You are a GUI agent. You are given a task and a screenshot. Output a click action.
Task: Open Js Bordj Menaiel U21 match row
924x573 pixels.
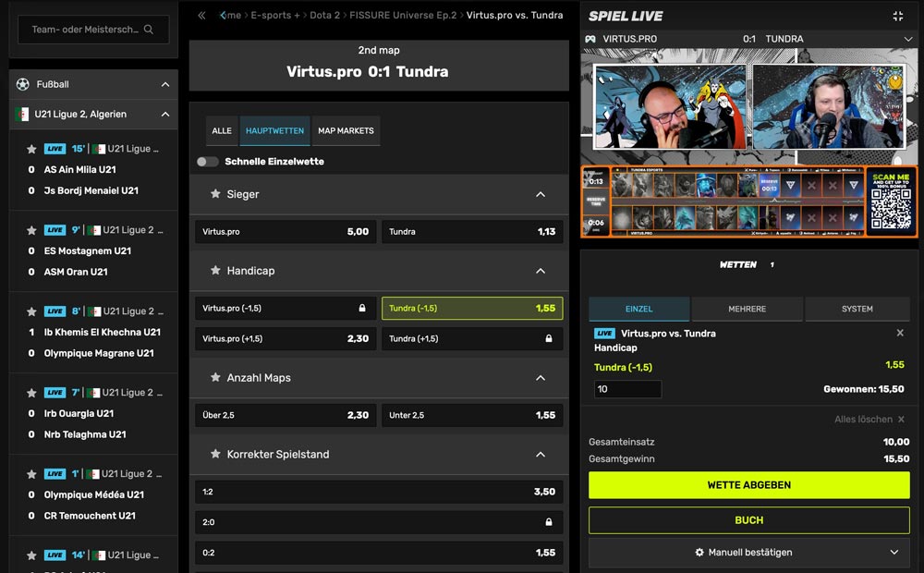click(x=91, y=191)
